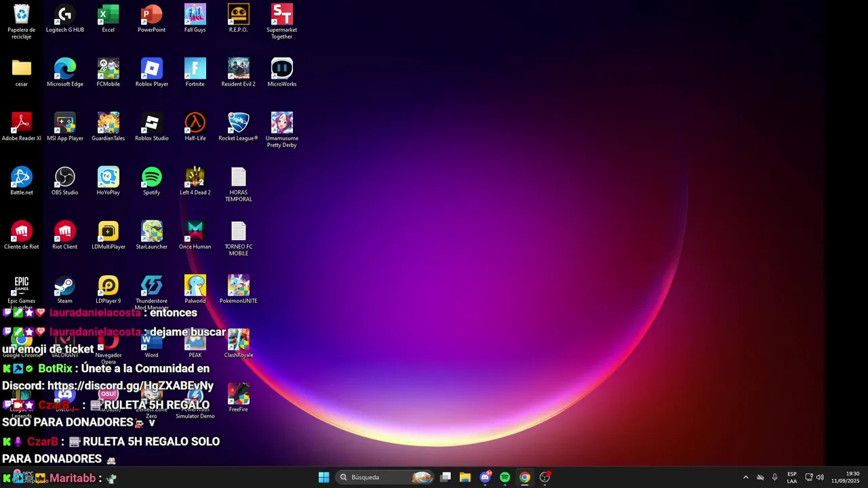Select the Half-Life shortcut
This screenshot has height=488, width=868.
pos(195,127)
